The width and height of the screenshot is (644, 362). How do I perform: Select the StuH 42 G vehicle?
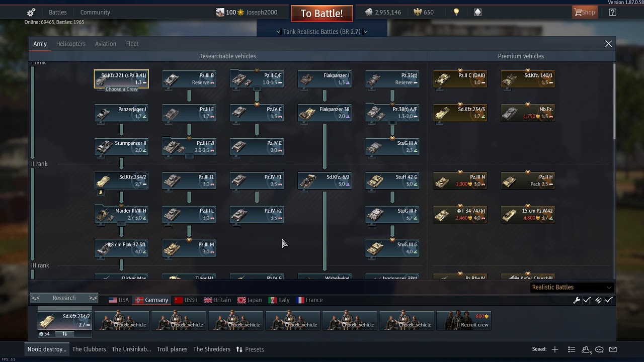click(392, 180)
